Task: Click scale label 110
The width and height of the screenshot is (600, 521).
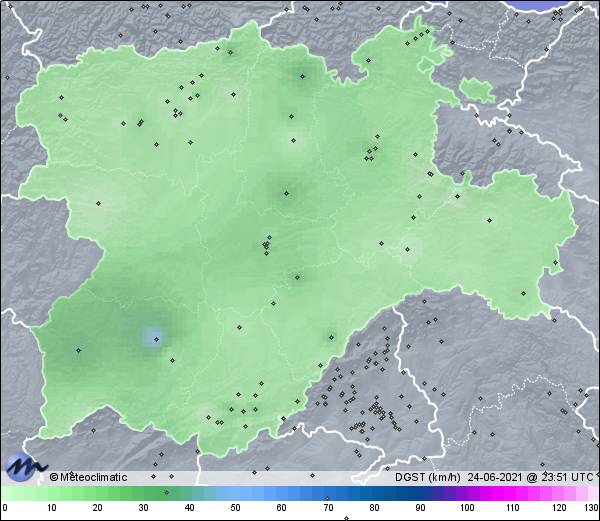Action: (513, 508)
